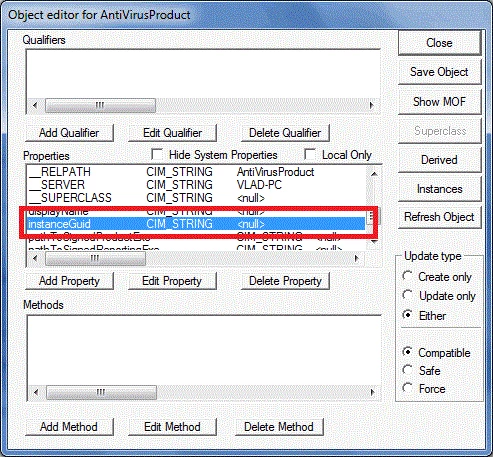Save the object with Save Object
The image size is (493, 457).
439,72
